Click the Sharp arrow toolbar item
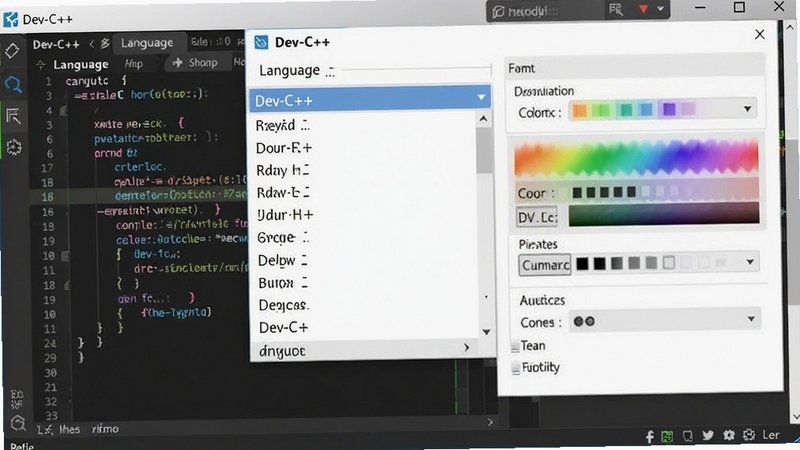 (194, 63)
